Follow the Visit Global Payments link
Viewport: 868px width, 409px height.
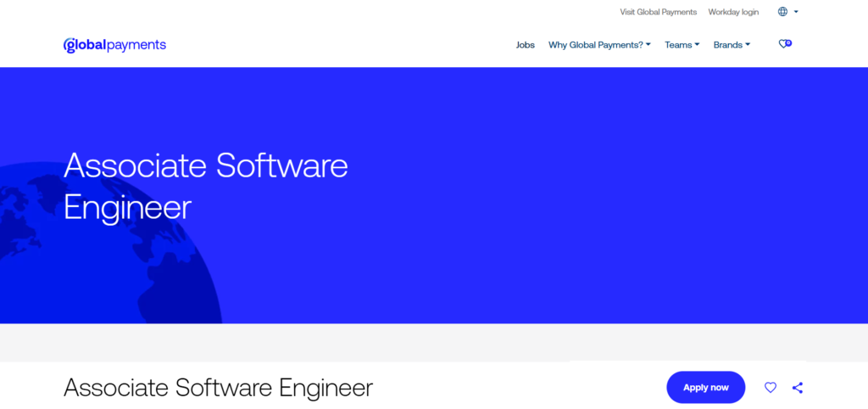[658, 12]
